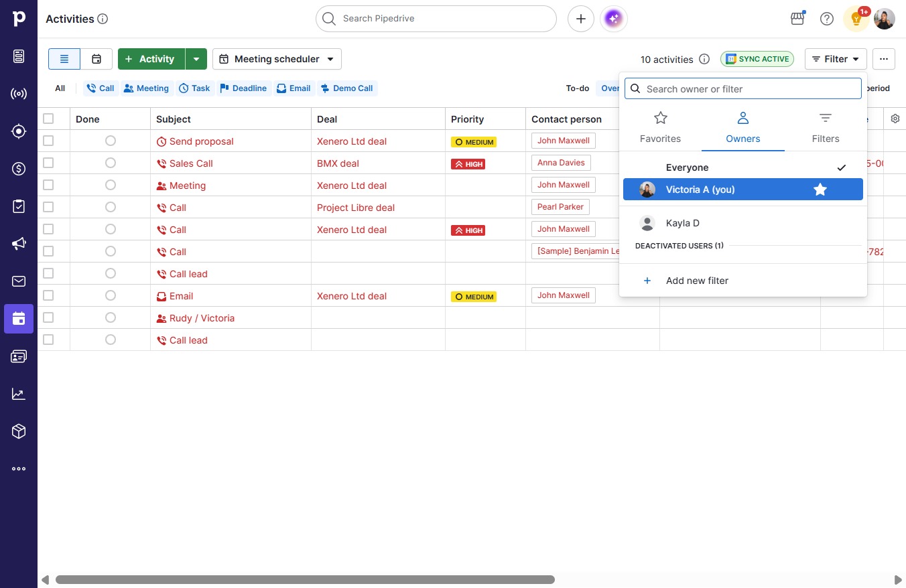Open the AI assistant sparkle icon

point(614,19)
